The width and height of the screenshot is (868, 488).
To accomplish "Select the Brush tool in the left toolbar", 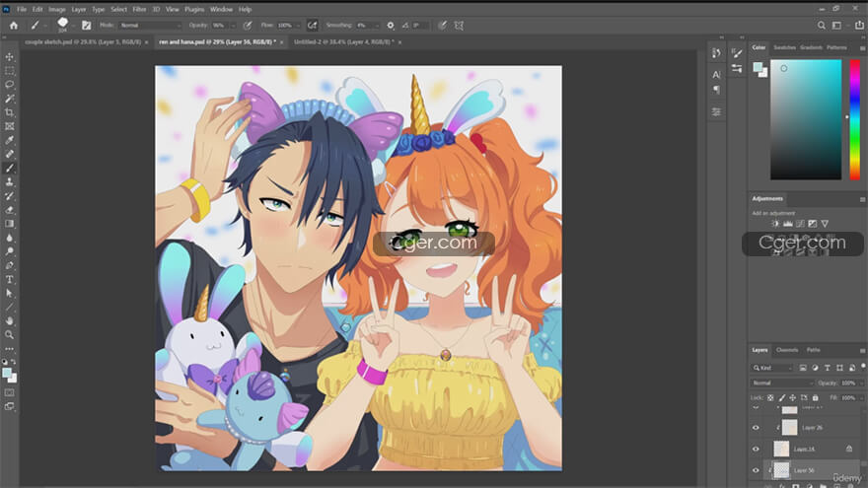I will pos(10,169).
